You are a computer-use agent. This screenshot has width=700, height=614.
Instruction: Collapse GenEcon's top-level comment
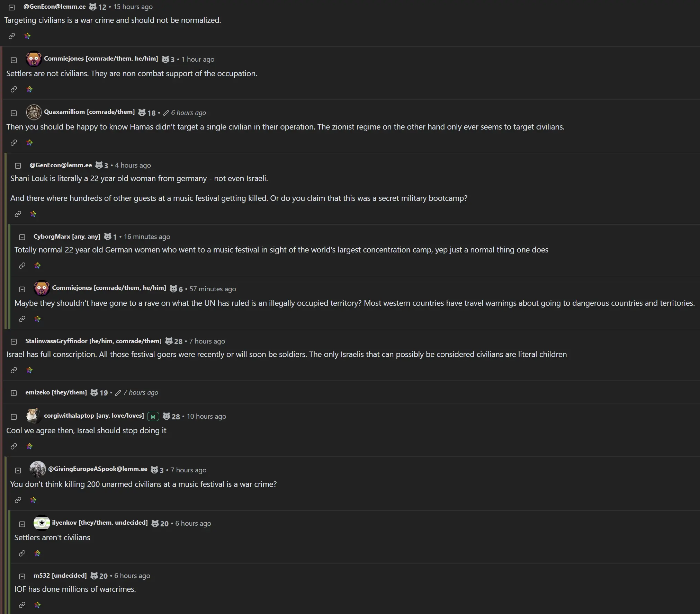point(12,7)
